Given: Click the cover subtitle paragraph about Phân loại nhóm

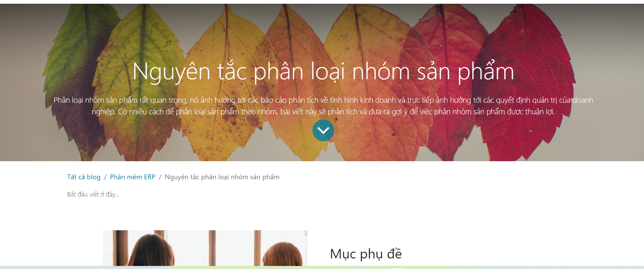Looking at the screenshot, I should point(323,106).
